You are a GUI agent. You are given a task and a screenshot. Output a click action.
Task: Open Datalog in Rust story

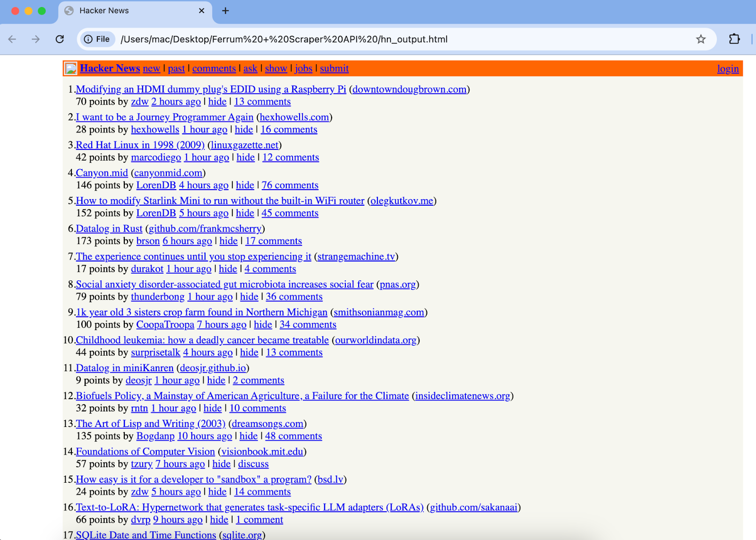(109, 228)
